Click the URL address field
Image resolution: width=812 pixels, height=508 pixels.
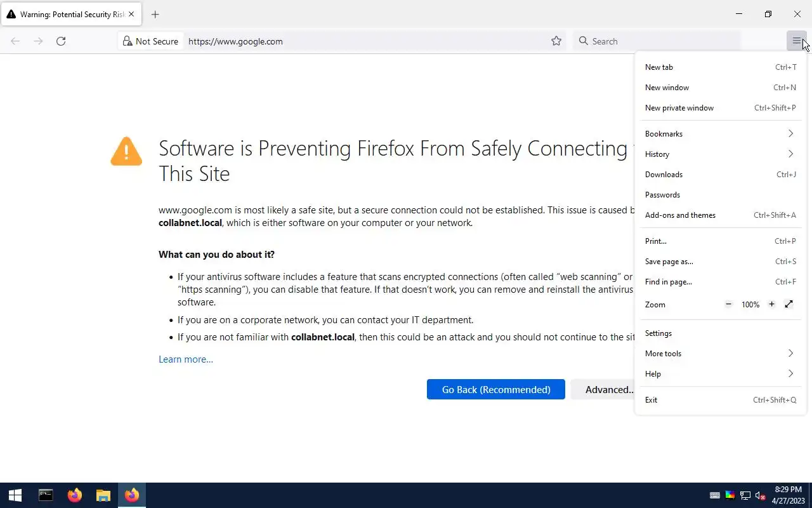[365, 41]
